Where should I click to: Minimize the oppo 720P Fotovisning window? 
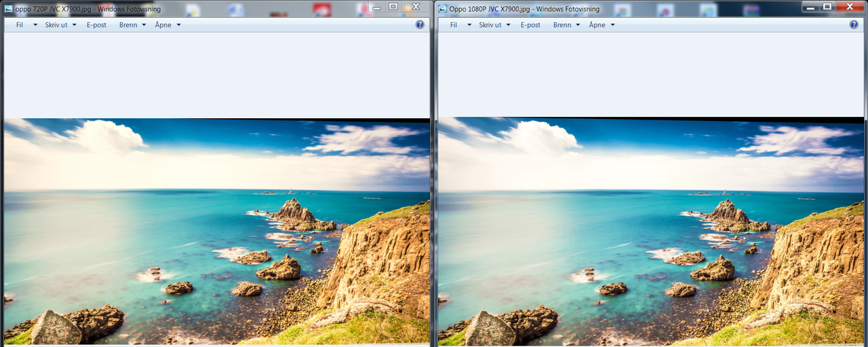tap(376, 7)
